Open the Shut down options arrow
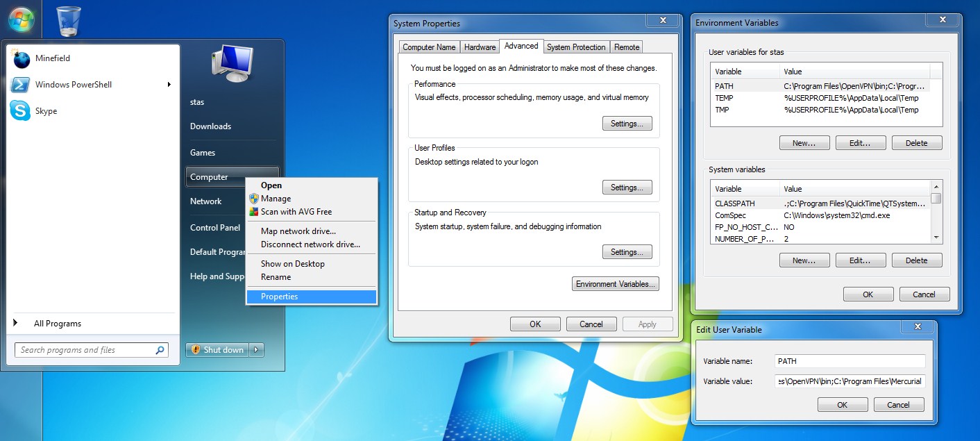 [x=257, y=350]
